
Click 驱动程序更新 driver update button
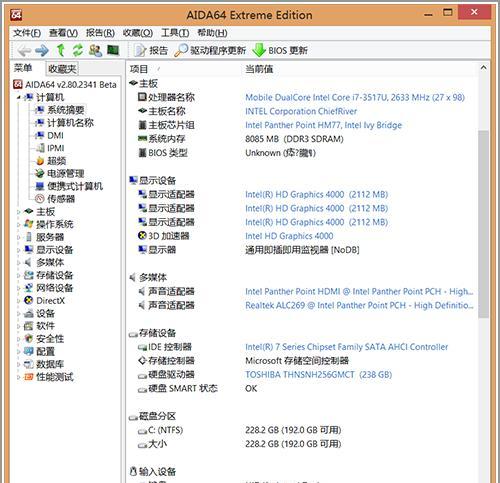[x=210, y=50]
